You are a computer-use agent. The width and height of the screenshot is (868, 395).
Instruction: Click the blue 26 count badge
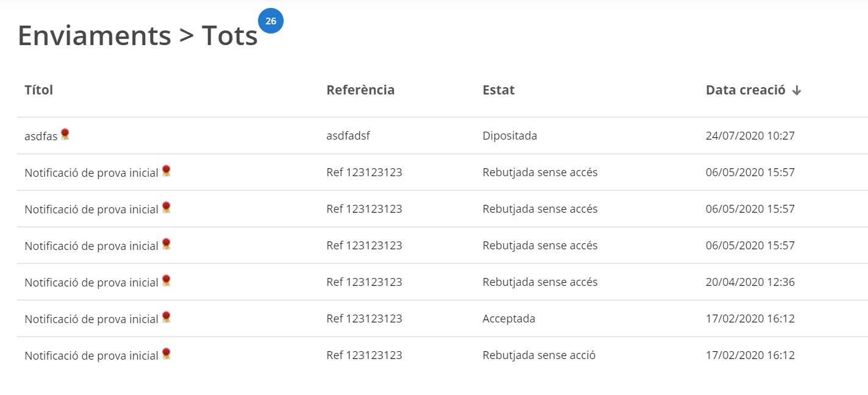click(271, 21)
